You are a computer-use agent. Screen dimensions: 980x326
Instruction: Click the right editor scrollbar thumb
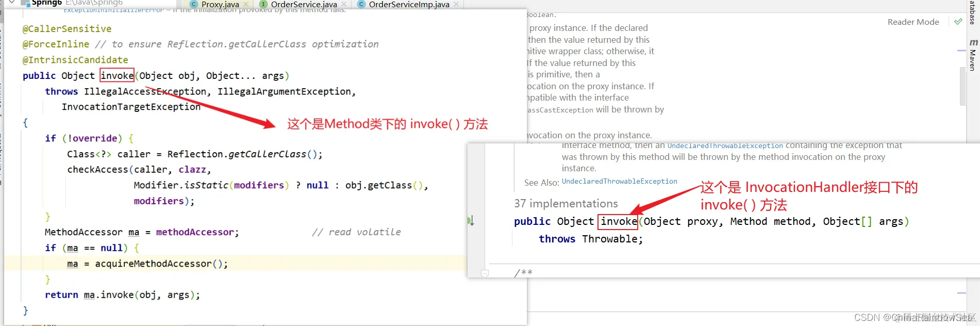pyautogui.click(x=962, y=86)
